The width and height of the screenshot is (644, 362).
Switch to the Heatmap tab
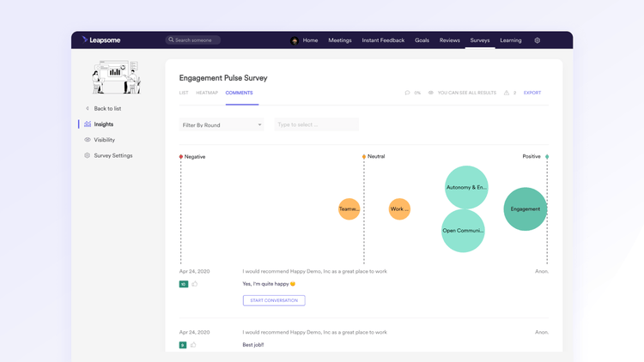coord(207,93)
